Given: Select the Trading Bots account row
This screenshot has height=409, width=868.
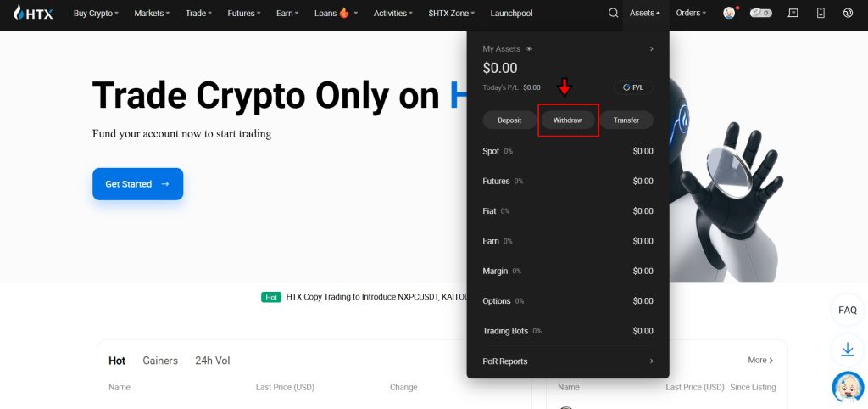Looking at the screenshot, I should point(568,331).
